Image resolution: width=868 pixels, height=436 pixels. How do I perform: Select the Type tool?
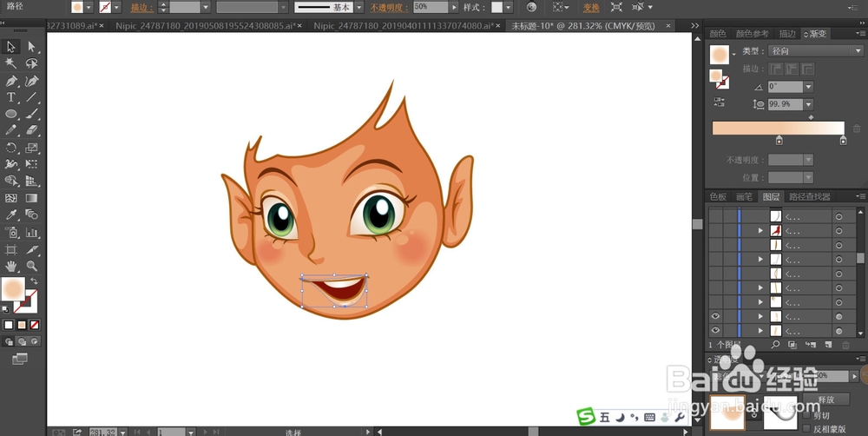(10, 97)
